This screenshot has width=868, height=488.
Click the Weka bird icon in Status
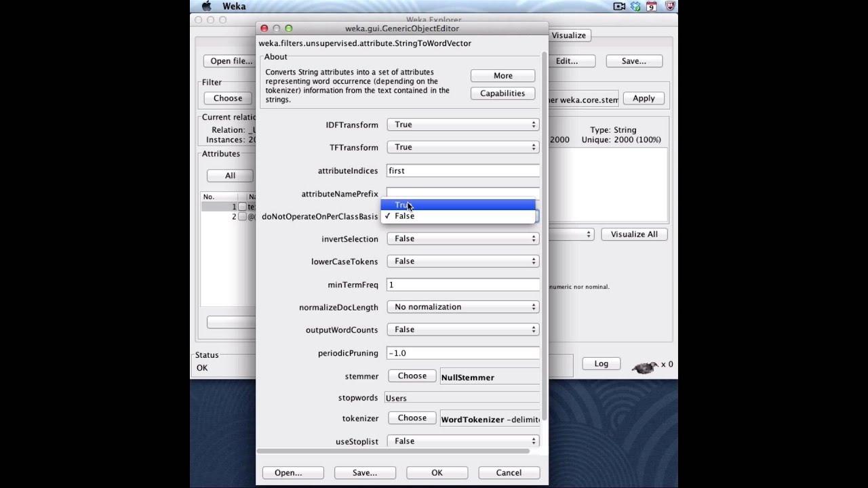(645, 367)
